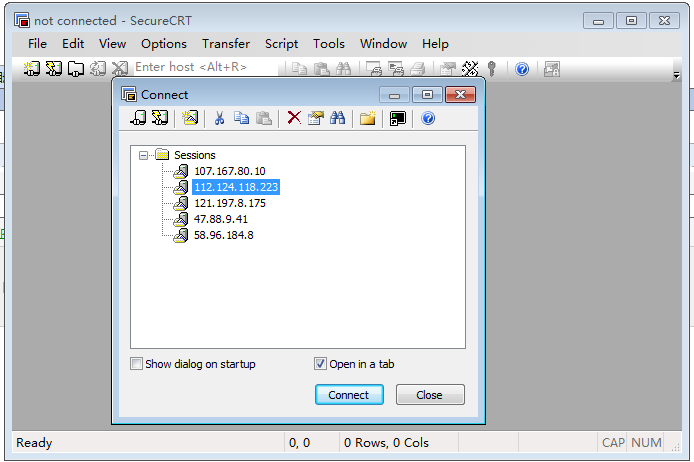Open Properties icon in Connect dialog toolbar
Viewport: 694px width, 462px height.
tap(316, 118)
